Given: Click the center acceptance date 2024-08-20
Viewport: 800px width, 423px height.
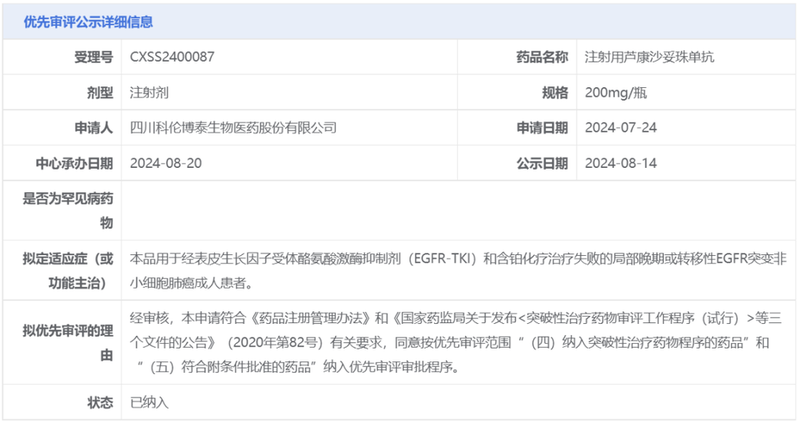Looking at the screenshot, I should pyautogui.click(x=166, y=163).
